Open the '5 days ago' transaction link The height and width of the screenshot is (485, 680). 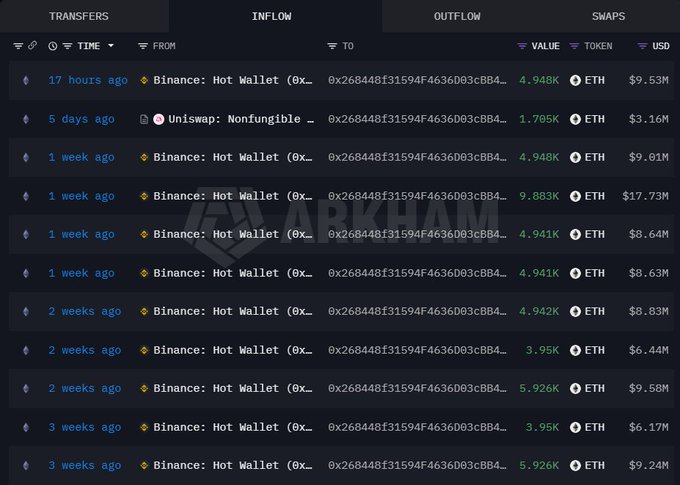click(x=82, y=119)
